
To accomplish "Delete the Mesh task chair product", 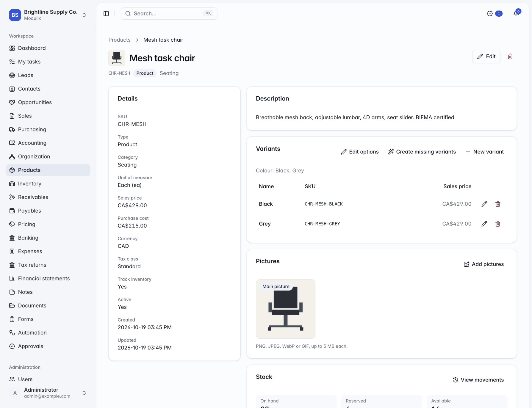I will pyautogui.click(x=510, y=57).
